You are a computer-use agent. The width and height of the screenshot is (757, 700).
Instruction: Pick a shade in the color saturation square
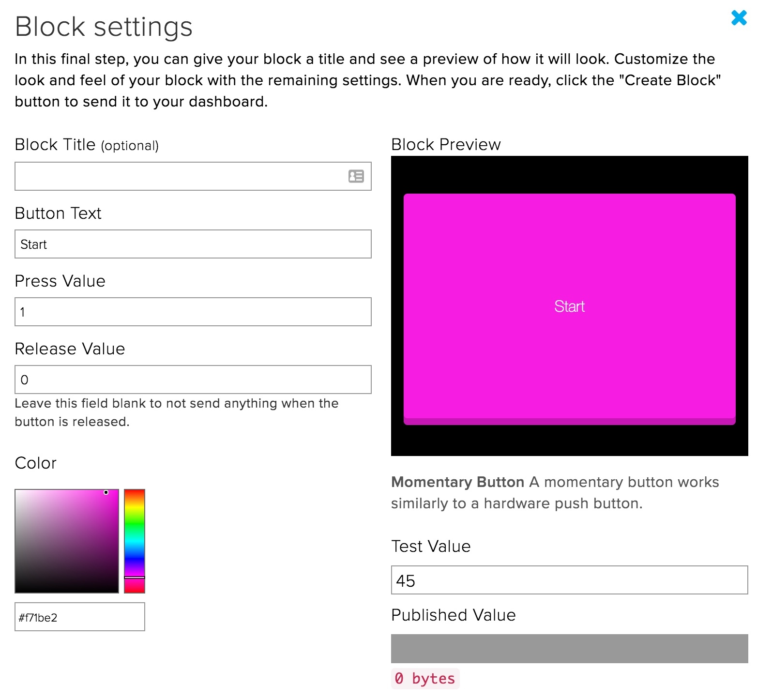(x=67, y=541)
